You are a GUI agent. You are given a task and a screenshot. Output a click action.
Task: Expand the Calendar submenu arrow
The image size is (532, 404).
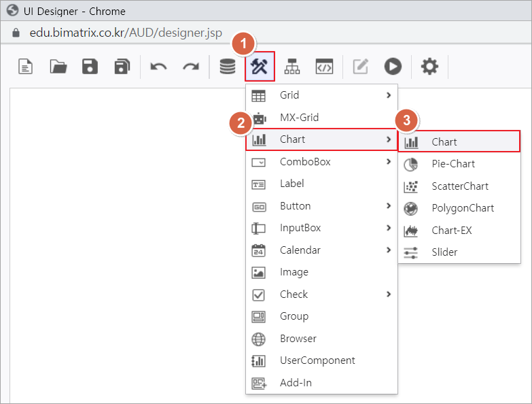pos(389,250)
